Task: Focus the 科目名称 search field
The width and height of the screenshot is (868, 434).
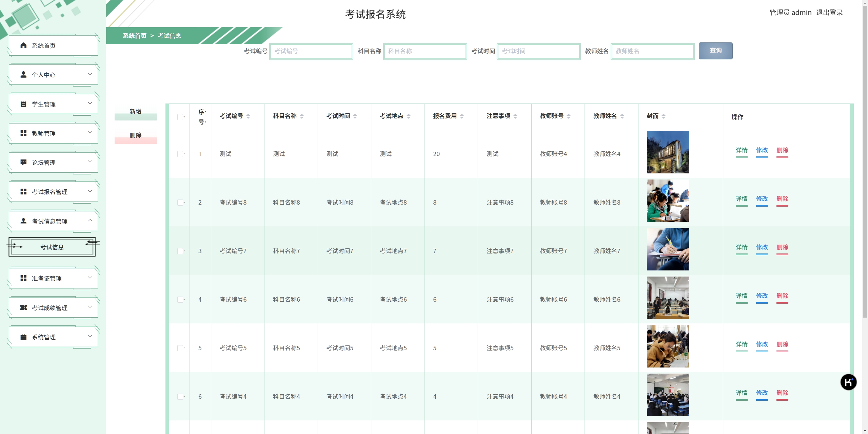Action: click(425, 51)
